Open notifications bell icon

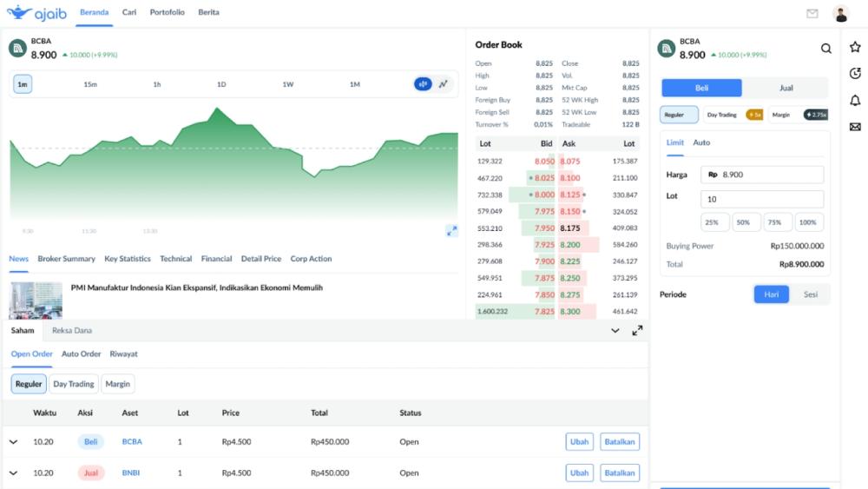tap(855, 100)
